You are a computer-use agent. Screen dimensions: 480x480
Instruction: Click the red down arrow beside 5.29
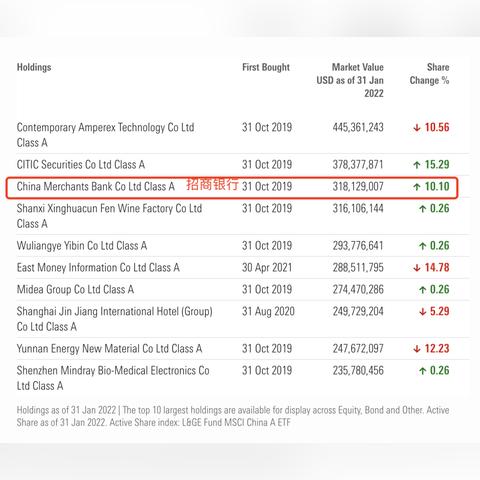tap(423, 312)
